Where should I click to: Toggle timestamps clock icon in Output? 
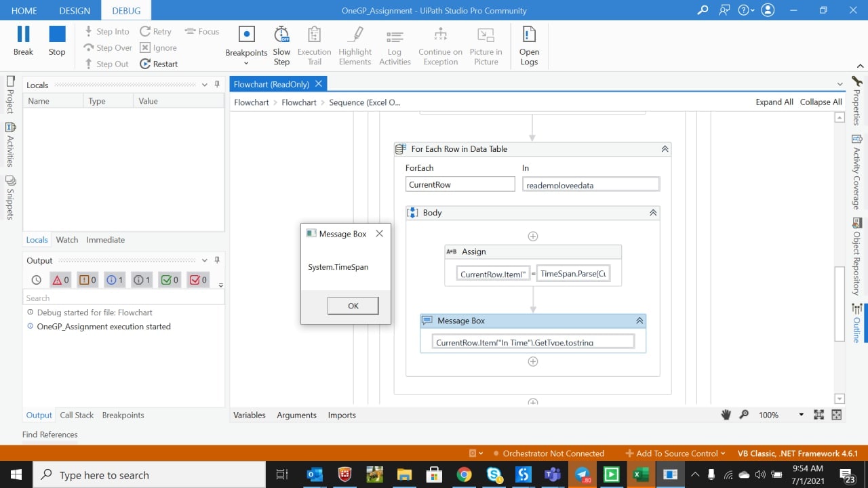[x=37, y=280]
